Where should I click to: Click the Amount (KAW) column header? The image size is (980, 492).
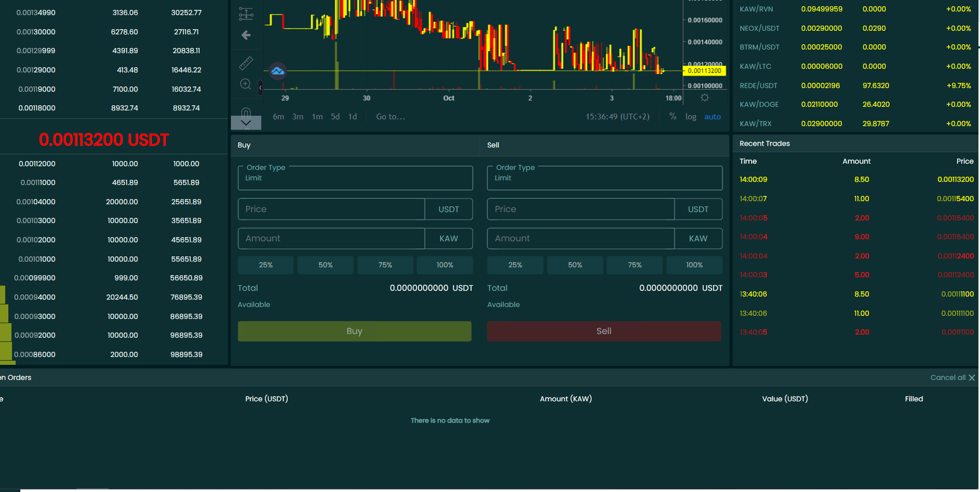point(566,399)
